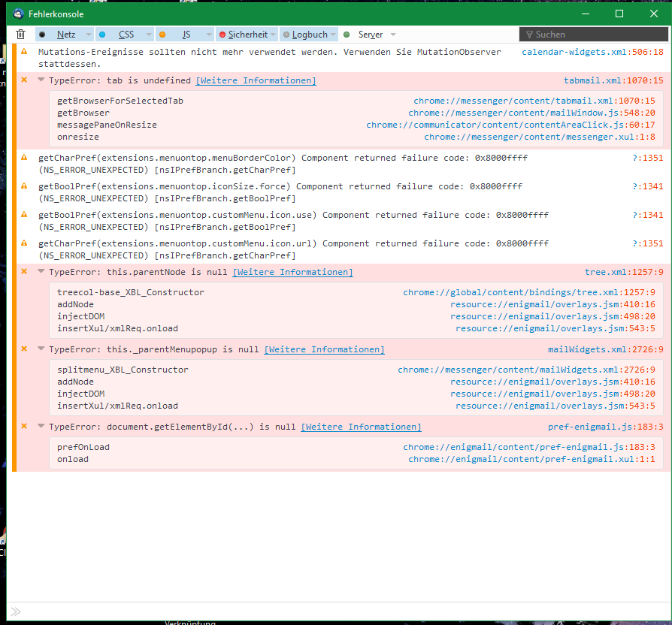This screenshot has width=672, height=625.
Task: Collapse the 'tab is undefined' error stack
Action: (41, 80)
